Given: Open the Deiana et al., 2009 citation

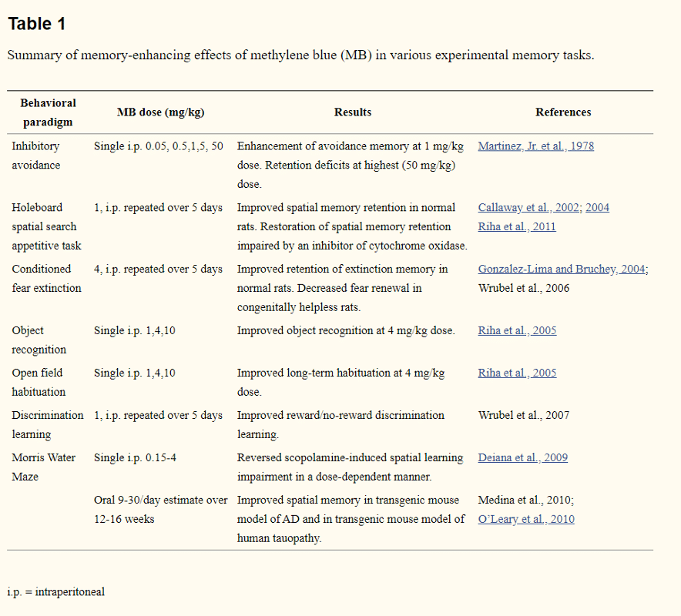Looking at the screenshot, I should (522, 458).
